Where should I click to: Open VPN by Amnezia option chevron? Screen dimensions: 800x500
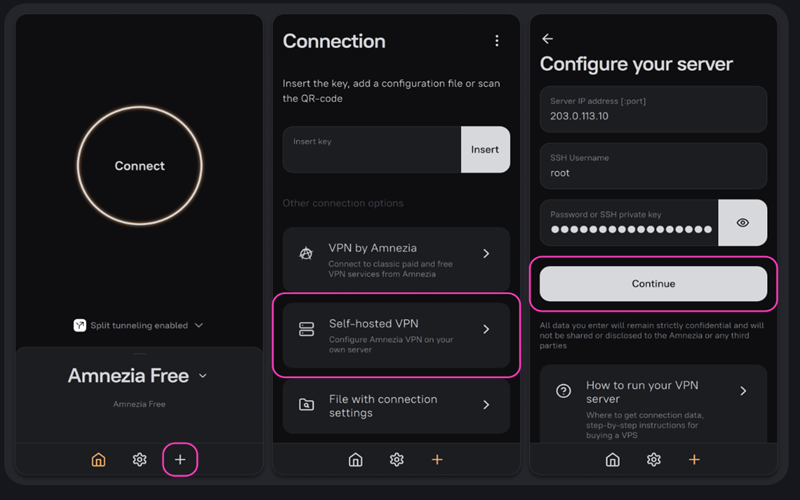486,254
